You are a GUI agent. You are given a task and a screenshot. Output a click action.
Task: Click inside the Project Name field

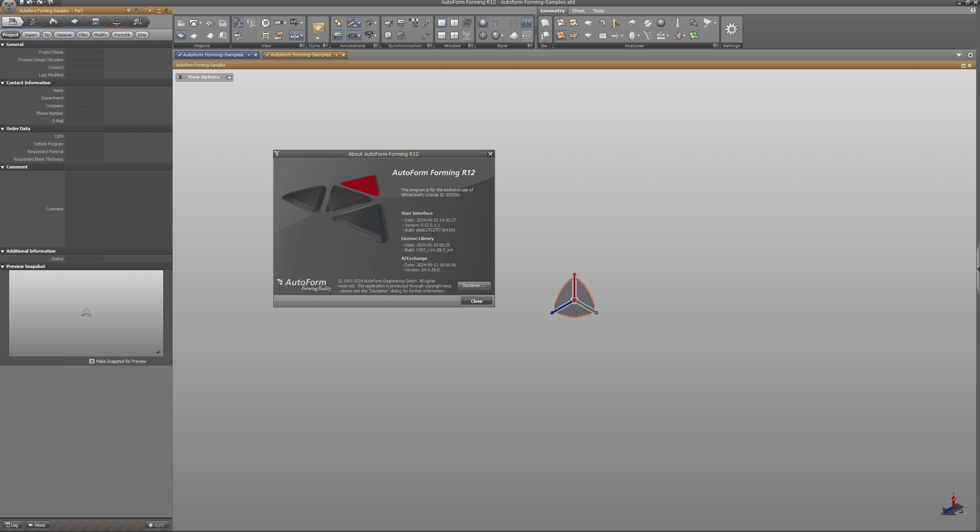pyautogui.click(x=84, y=52)
